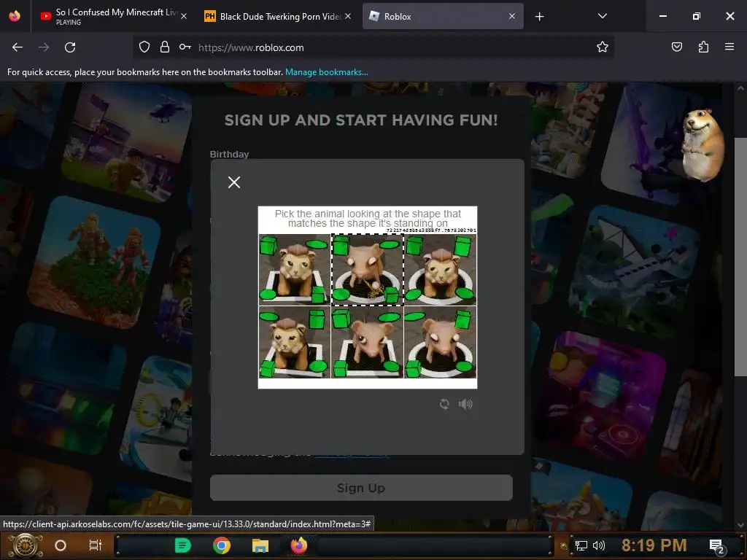This screenshot has height=560, width=747.
Task: Go back one page in Firefox
Action: [18, 47]
